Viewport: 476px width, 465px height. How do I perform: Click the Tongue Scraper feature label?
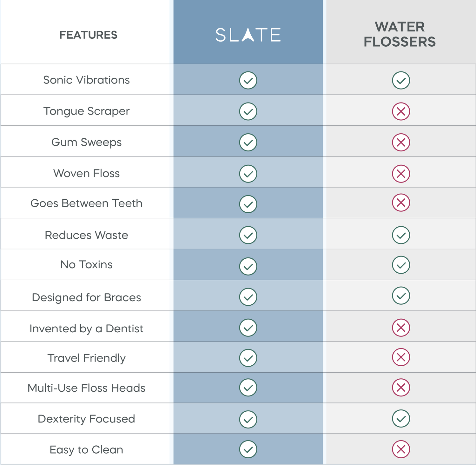click(86, 111)
